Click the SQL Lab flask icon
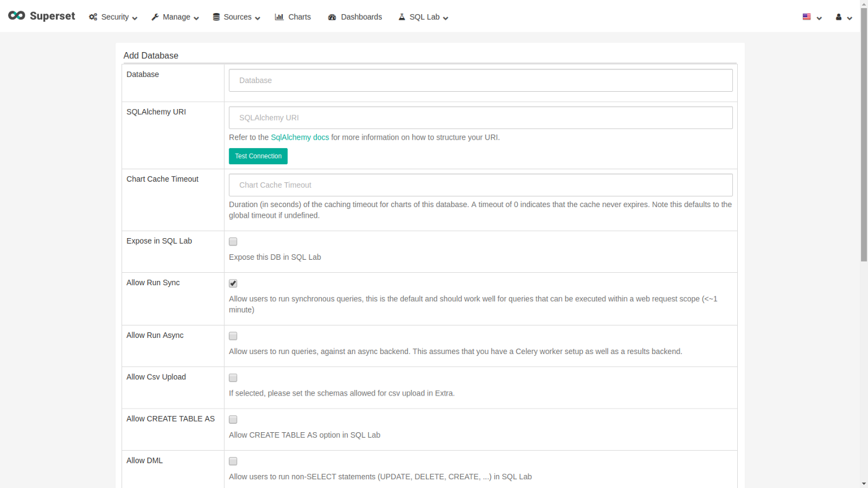868x488 pixels. click(x=402, y=17)
